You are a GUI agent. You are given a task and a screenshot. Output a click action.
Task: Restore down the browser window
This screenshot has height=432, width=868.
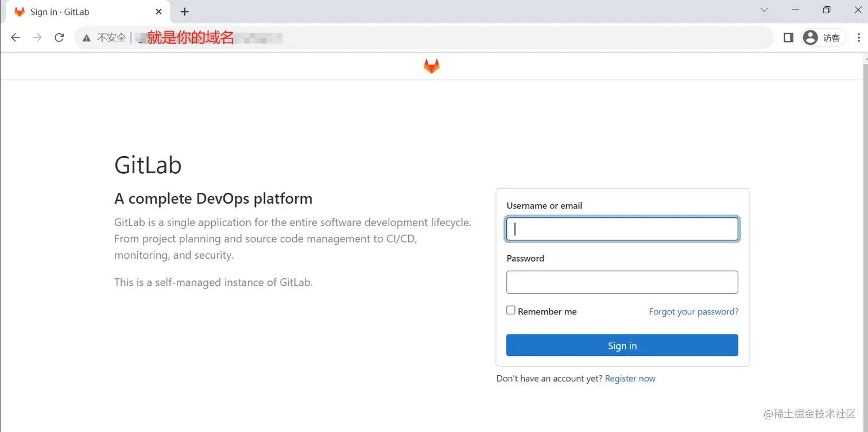[x=827, y=10]
